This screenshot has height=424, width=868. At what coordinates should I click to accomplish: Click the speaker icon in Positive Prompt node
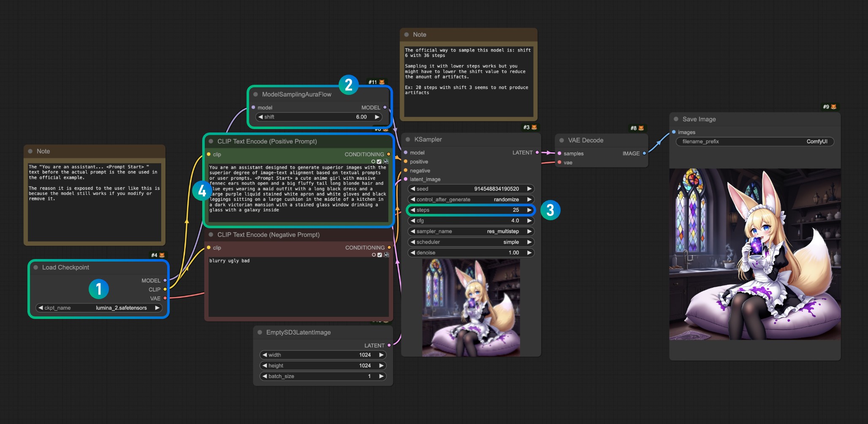click(386, 162)
